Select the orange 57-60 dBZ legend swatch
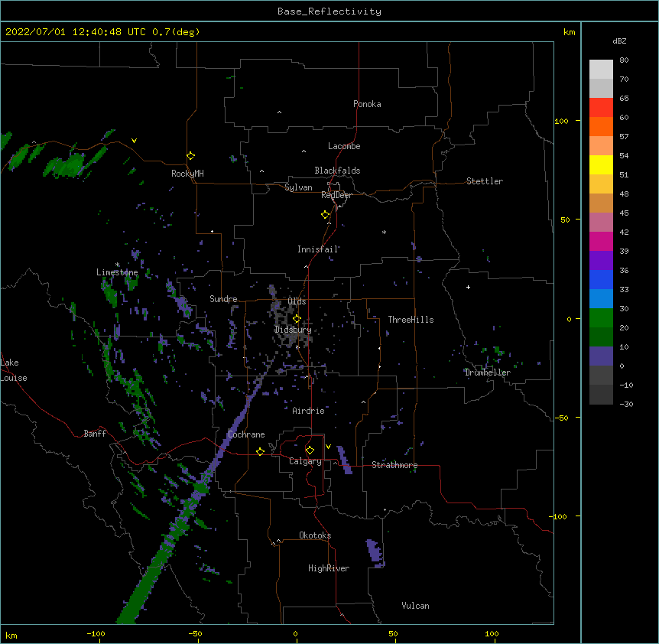Image resolution: width=659 pixels, height=644 pixels. click(601, 126)
